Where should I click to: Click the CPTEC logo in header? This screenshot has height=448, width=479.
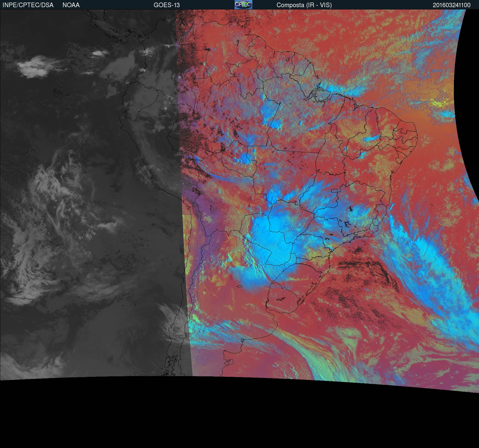tap(243, 5)
